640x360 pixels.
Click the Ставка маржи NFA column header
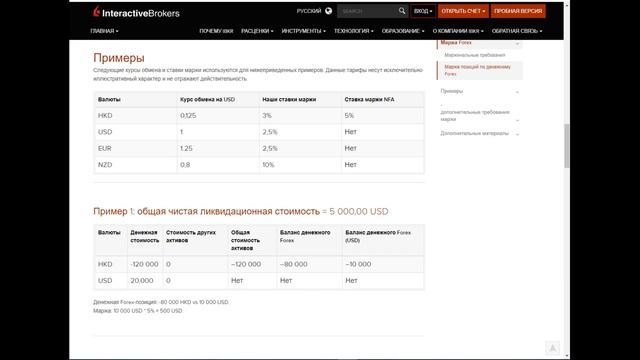coord(369,100)
